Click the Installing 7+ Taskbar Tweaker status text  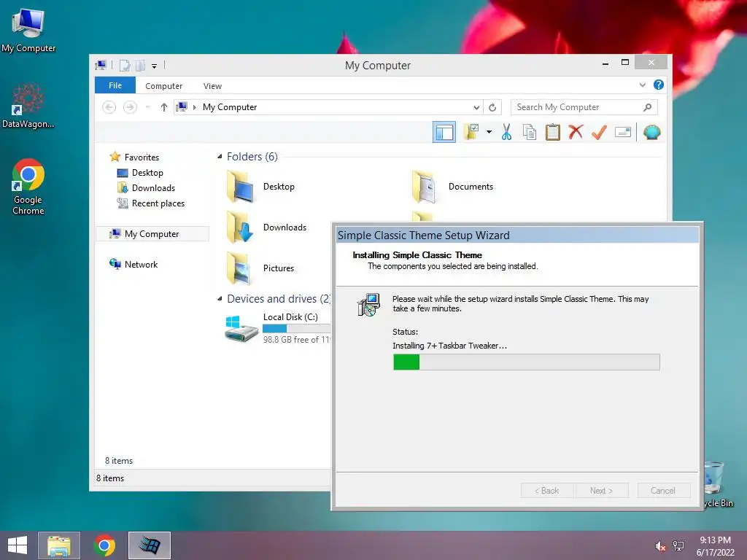click(449, 346)
